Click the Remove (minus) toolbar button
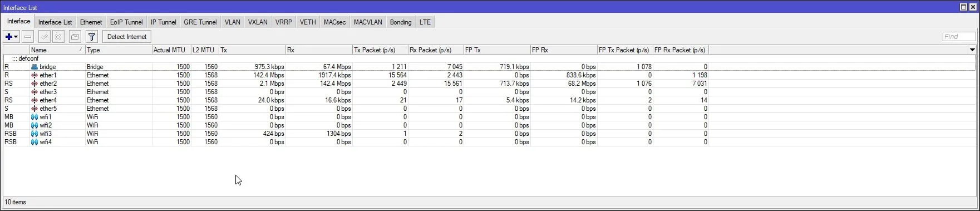The image size is (980, 211). tap(28, 37)
